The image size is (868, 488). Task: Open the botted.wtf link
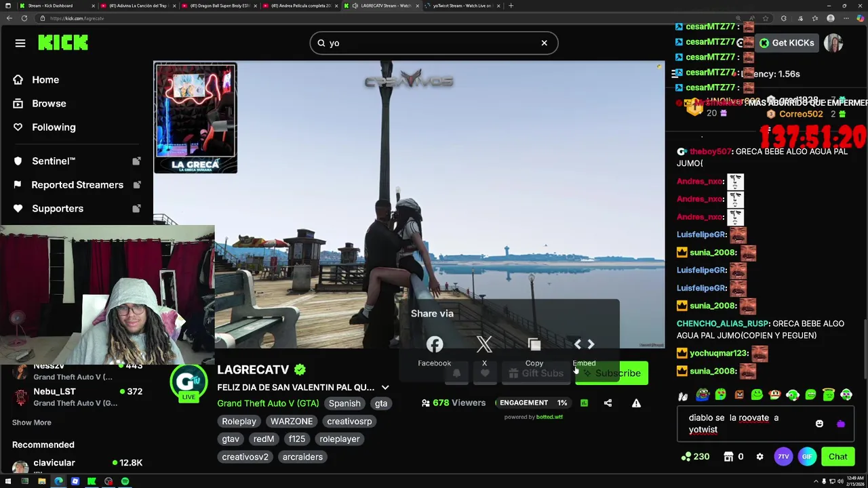click(549, 418)
